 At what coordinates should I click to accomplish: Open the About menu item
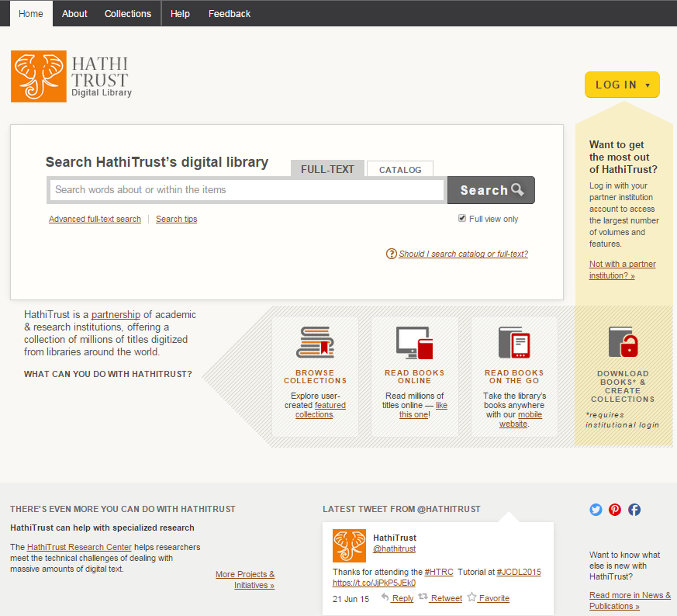coord(74,14)
